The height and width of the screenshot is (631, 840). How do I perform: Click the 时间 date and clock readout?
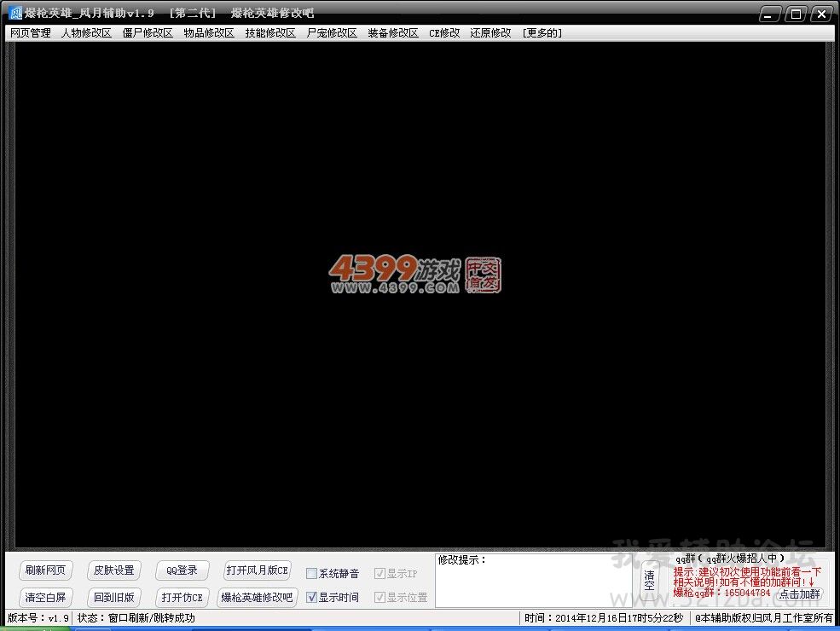click(604, 618)
